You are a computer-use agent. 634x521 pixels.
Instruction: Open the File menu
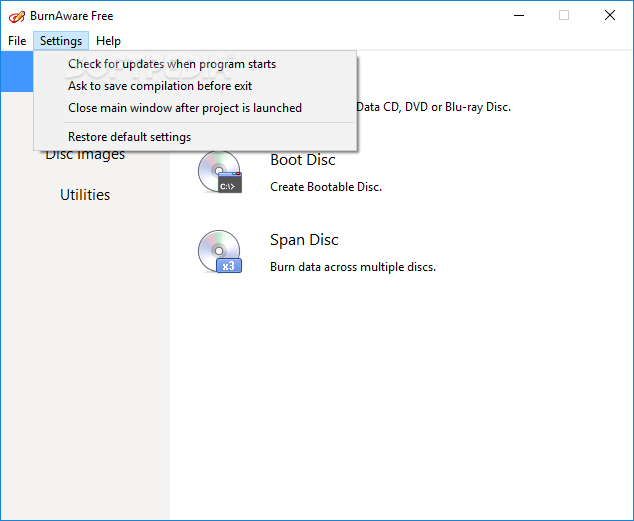click(x=17, y=41)
